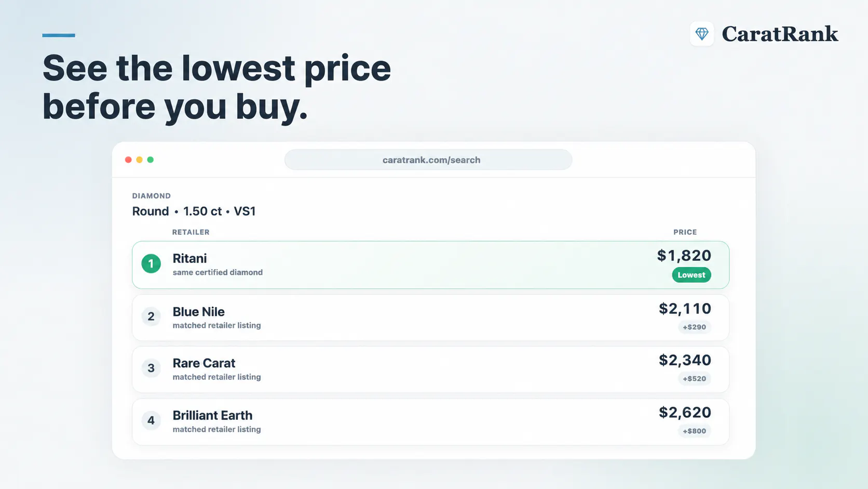The width and height of the screenshot is (868, 489).
Task: Click the green Lowest price badge
Action: [x=691, y=275]
